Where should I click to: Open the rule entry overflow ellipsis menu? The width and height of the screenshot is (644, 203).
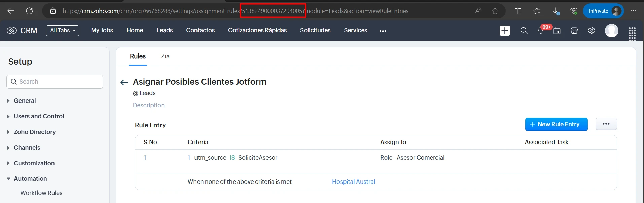pyautogui.click(x=606, y=124)
